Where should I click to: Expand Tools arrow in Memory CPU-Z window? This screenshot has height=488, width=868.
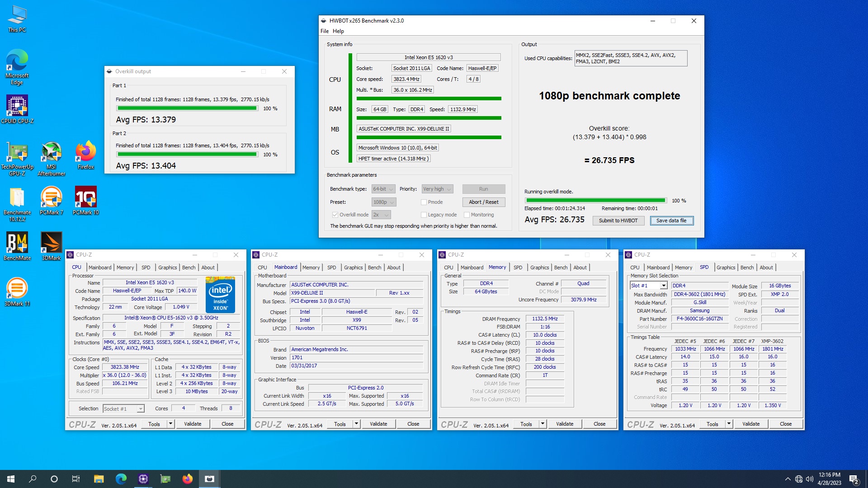tap(542, 424)
